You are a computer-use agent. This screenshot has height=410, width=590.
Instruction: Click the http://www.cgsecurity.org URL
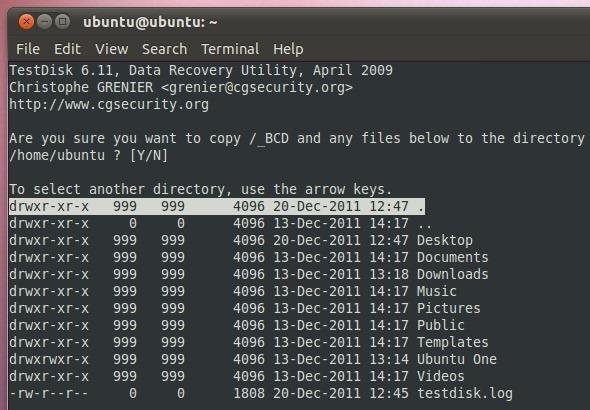[x=109, y=104]
